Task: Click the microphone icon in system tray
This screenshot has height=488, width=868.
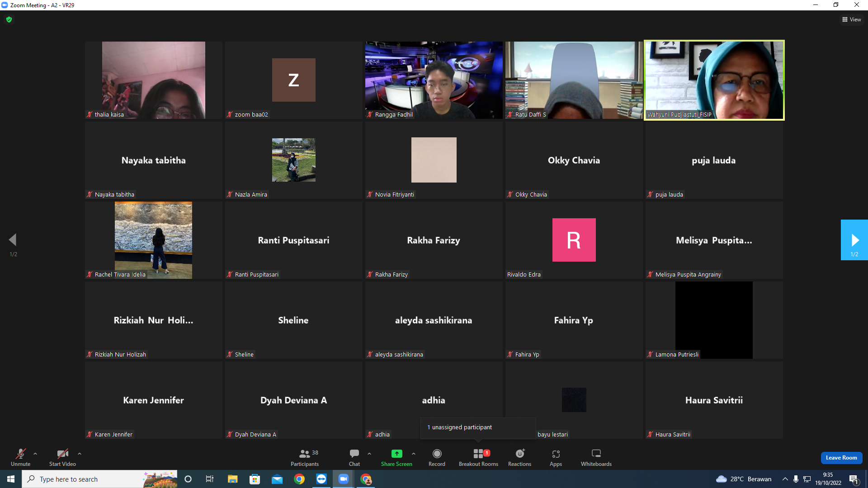Action: coord(796,479)
